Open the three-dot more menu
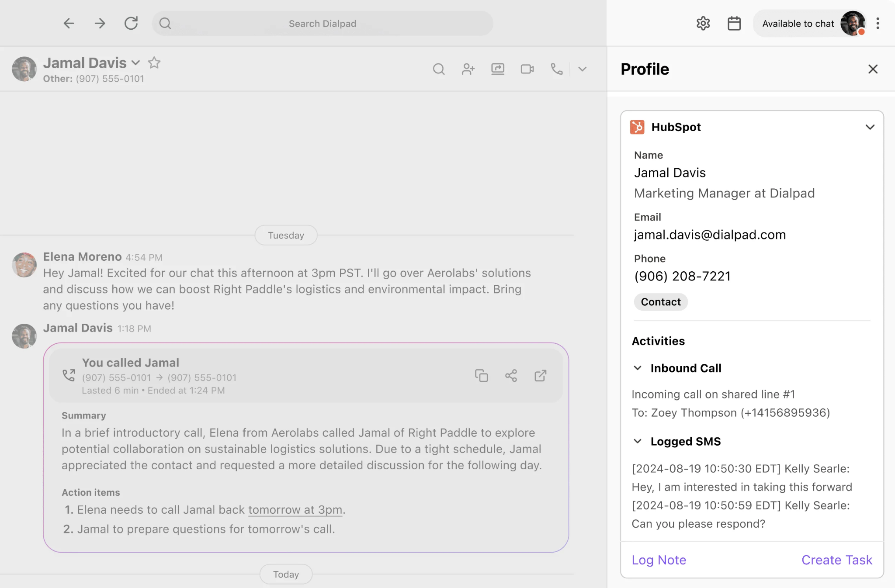 (878, 23)
